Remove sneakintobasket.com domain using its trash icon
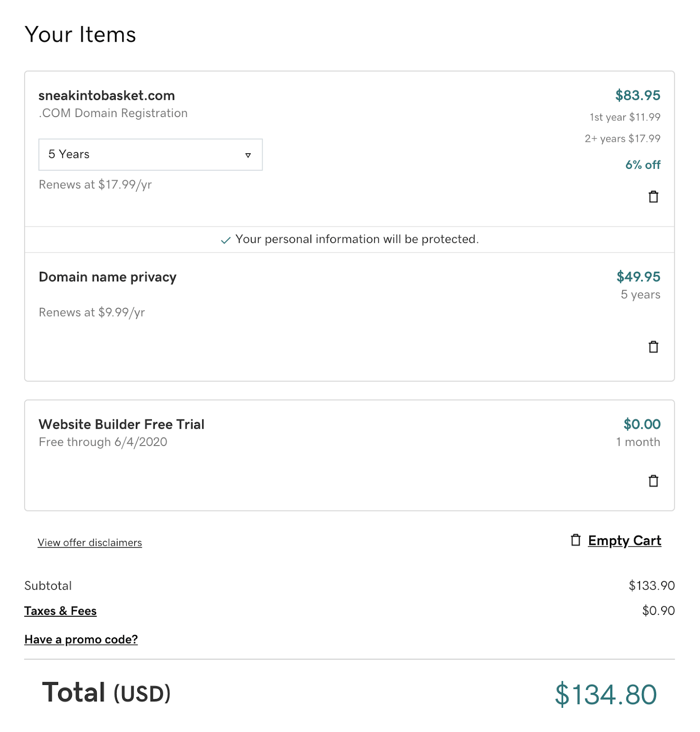This screenshot has height=732, width=700. pyautogui.click(x=653, y=197)
